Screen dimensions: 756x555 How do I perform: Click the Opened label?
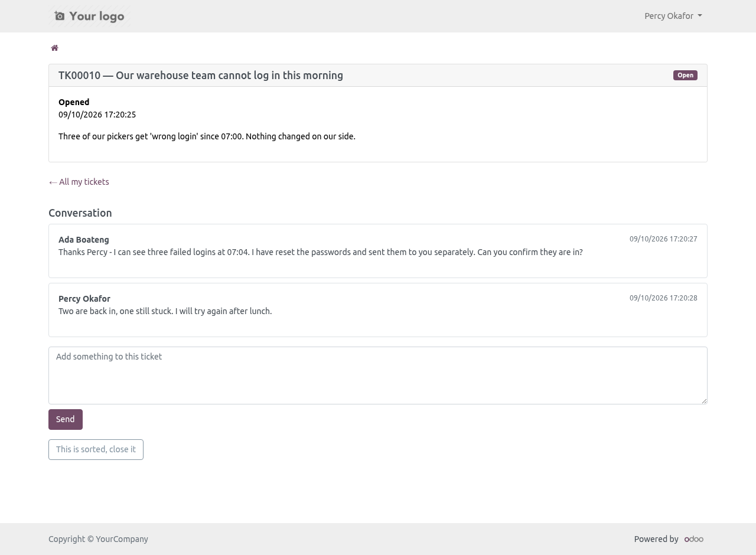tap(74, 102)
